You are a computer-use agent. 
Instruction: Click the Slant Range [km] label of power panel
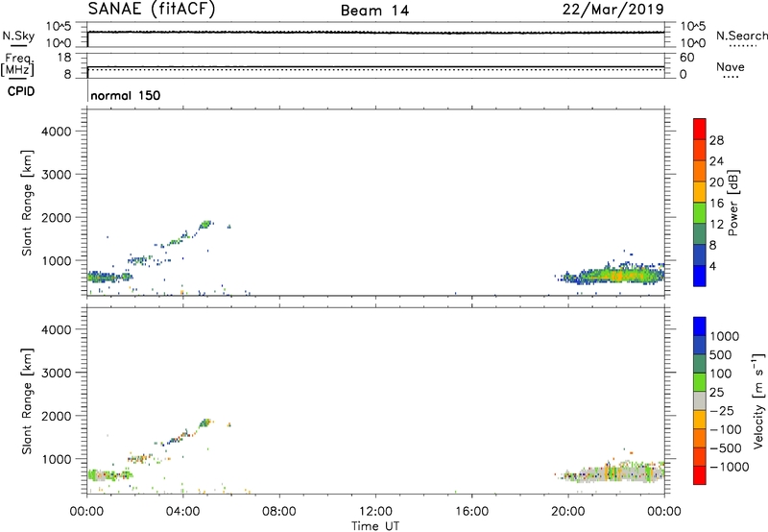[x=27, y=203]
